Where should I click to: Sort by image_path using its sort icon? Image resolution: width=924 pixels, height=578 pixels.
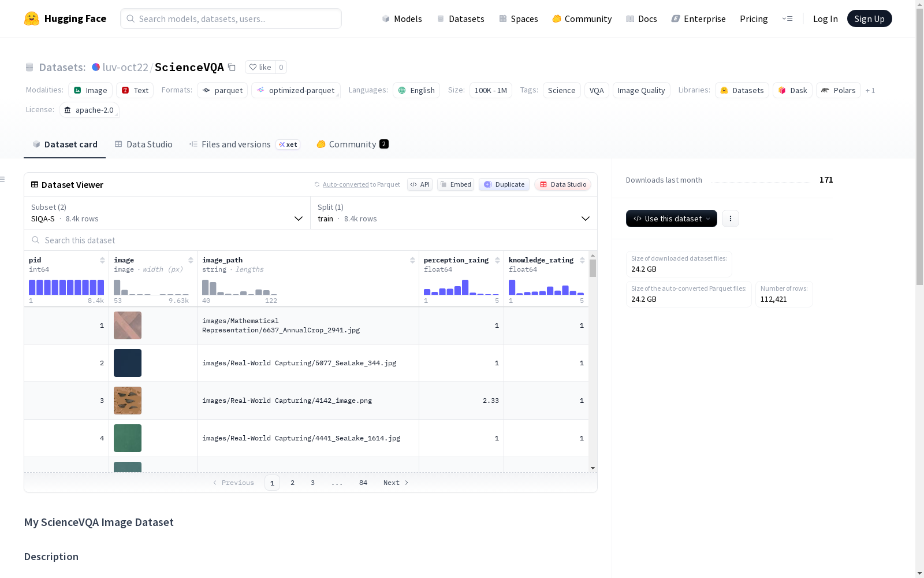pyautogui.click(x=412, y=260)
